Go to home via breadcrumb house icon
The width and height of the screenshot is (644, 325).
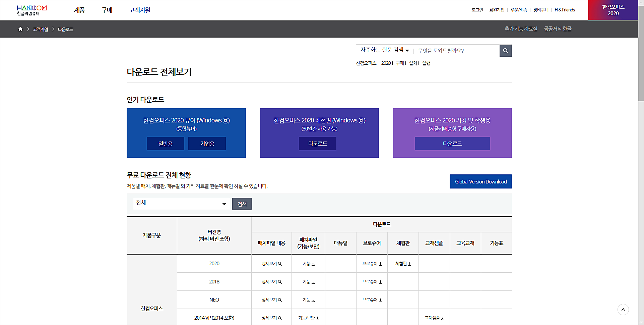click(20, 29)
